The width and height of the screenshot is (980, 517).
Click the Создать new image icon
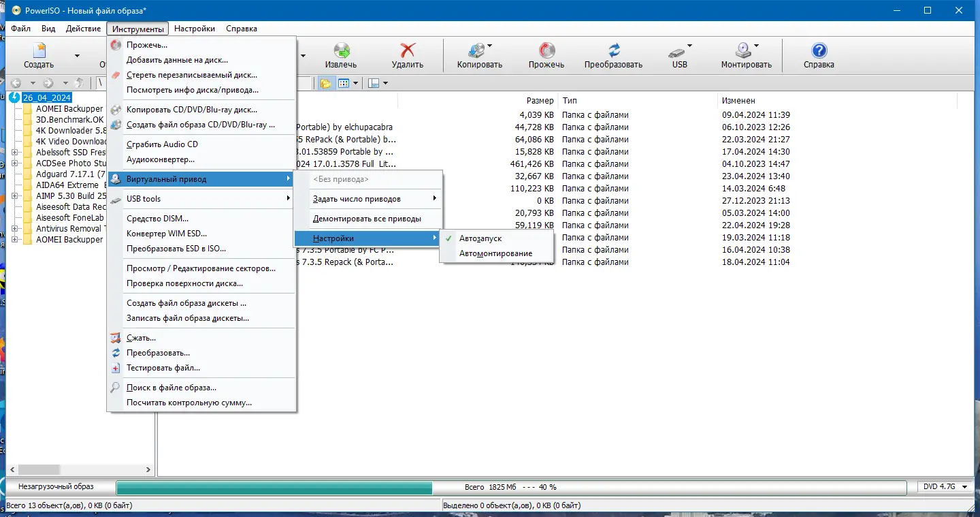tap(39, 50)
